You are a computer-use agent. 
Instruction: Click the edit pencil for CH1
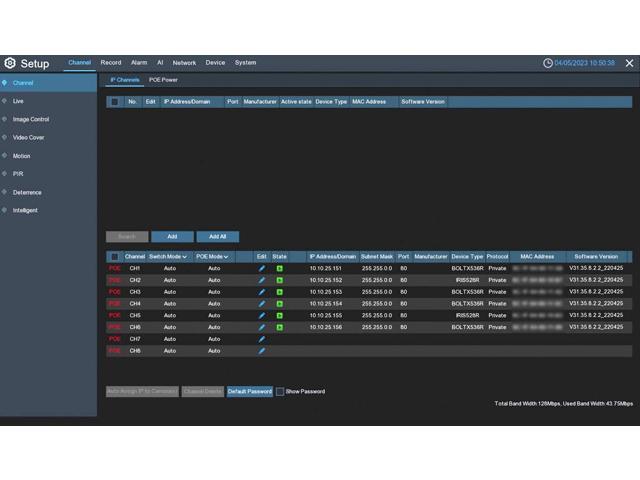point(262,268)
